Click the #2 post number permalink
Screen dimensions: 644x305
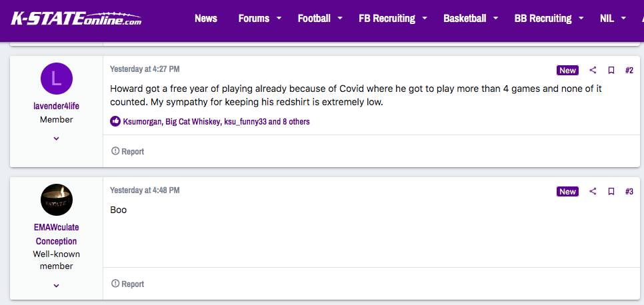click(x=629, y=70)
